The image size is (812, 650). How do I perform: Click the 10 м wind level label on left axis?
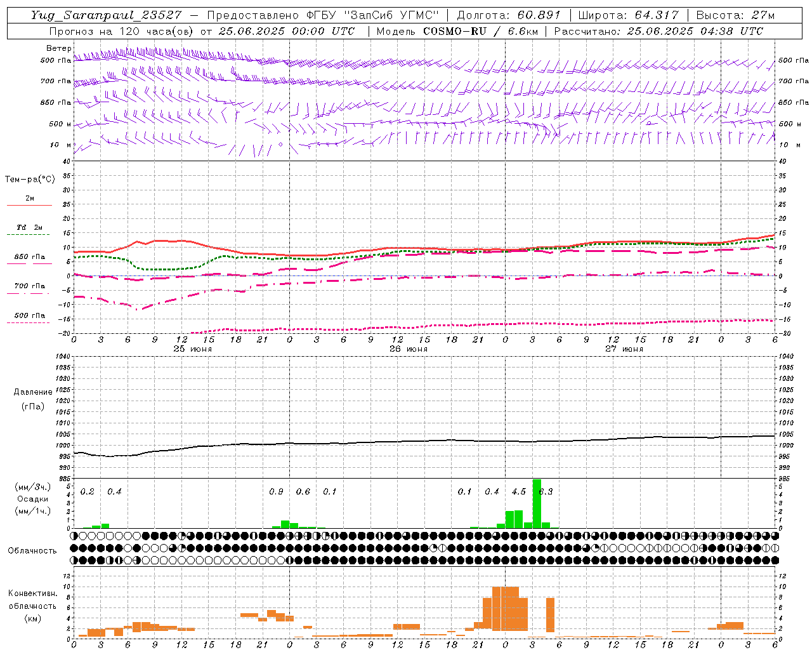tap(60, 145)
